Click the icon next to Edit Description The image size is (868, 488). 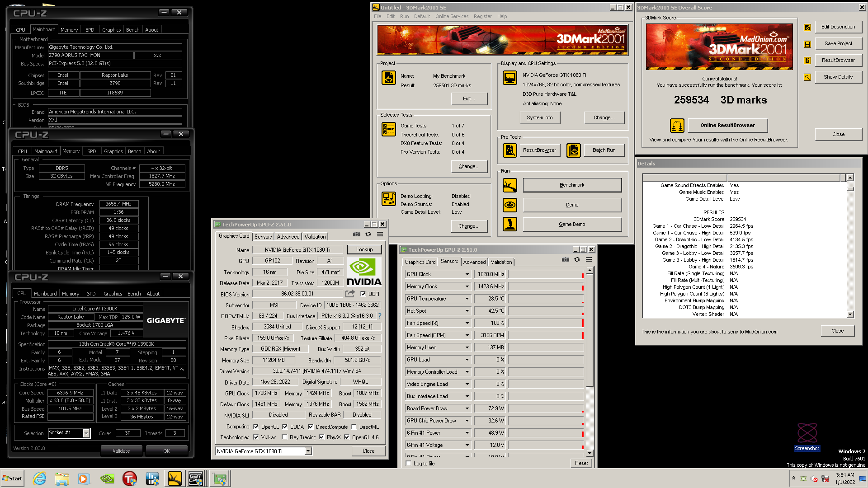coord(807,27)
